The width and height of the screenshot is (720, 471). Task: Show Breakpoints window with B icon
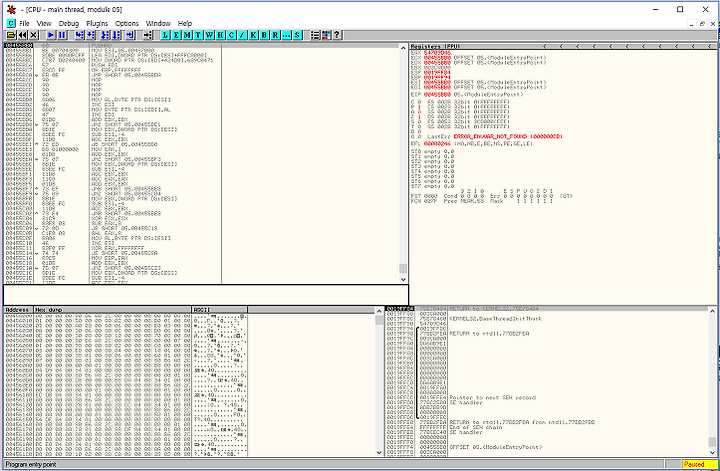264,35
